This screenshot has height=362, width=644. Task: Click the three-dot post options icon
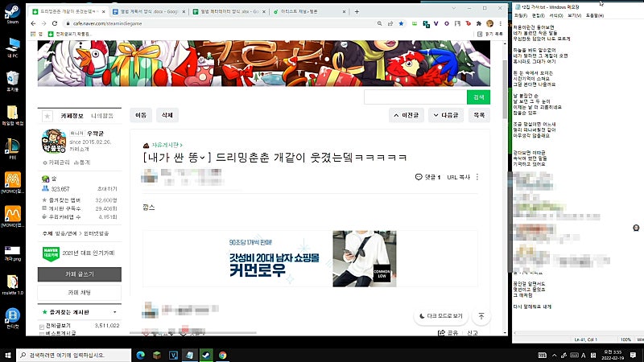click(477, 177)
